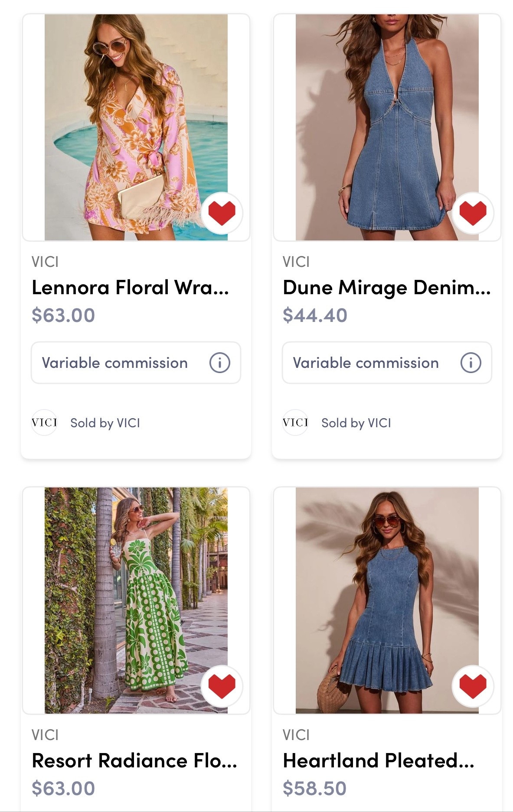Open commission info icon for Dune Mirage dress

coord(471,363)
